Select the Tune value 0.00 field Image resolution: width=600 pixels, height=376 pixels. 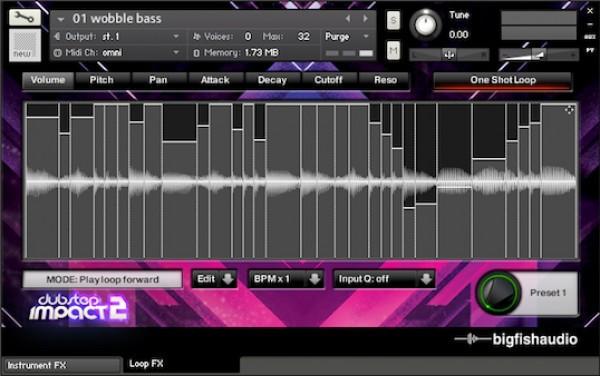458,35
